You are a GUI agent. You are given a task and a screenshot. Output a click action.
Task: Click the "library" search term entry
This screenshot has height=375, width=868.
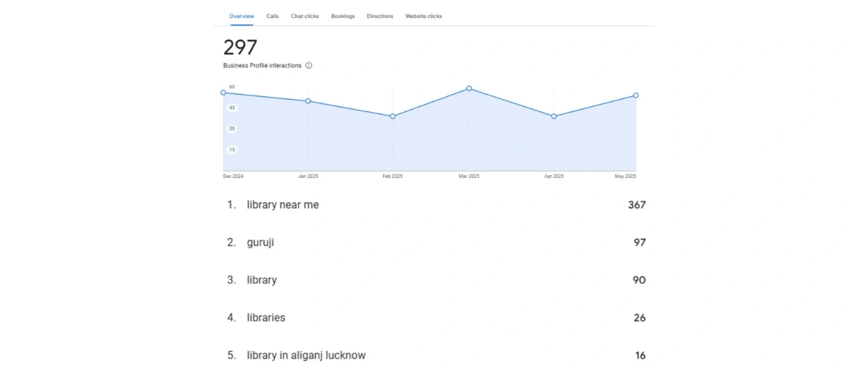(262, 280)
